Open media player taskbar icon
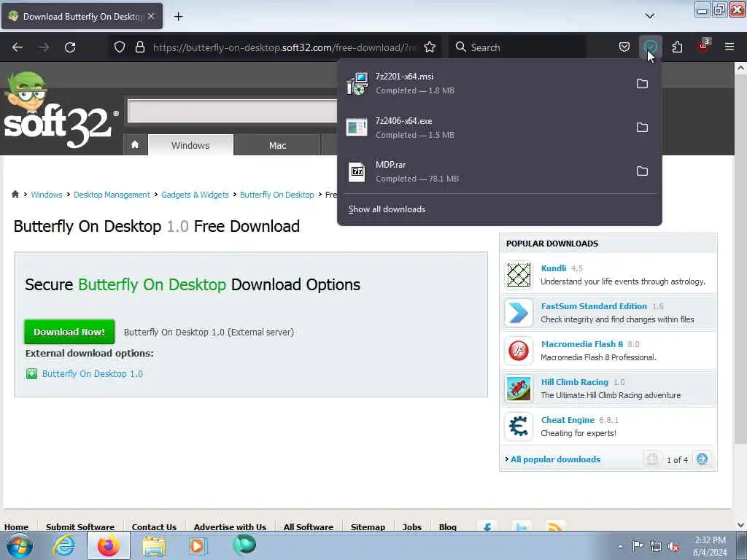747x560 pixels. click(197, 545)
